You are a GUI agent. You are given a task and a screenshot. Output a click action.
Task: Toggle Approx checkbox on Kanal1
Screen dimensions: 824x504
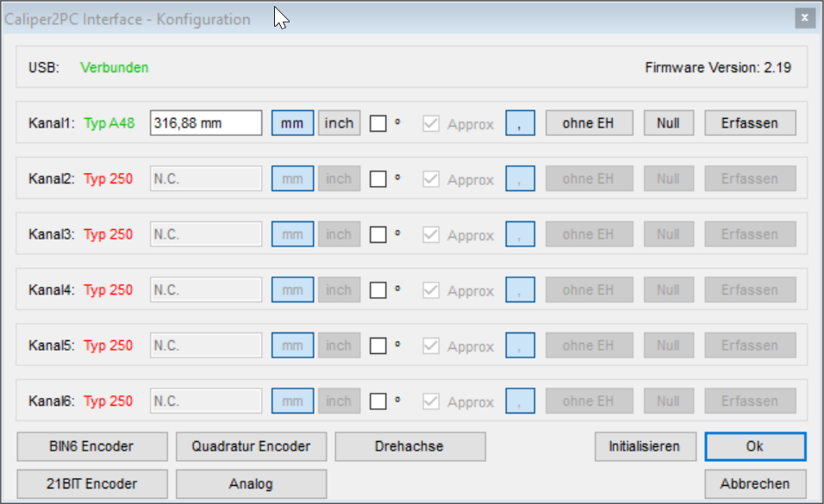pos(431,124)
